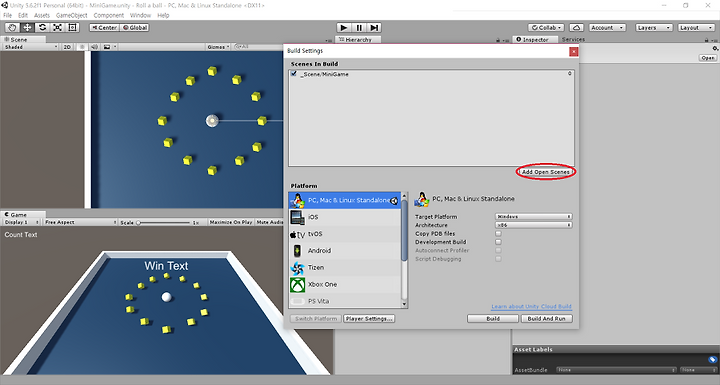The height and width of the screenshot is (385, 720).
Task: Toggle Global handle rotation button
Action: [x=135, y=28]
